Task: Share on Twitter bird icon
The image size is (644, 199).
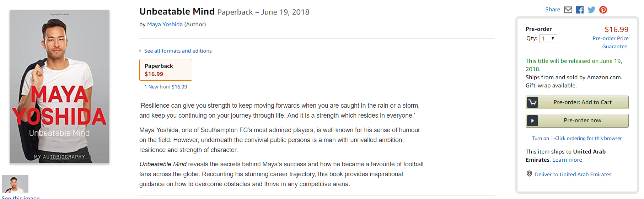Action: (x=591, y=10)
